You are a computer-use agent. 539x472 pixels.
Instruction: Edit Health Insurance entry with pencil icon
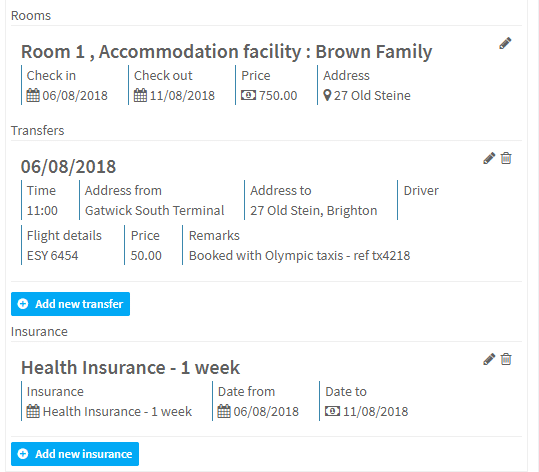489,359
